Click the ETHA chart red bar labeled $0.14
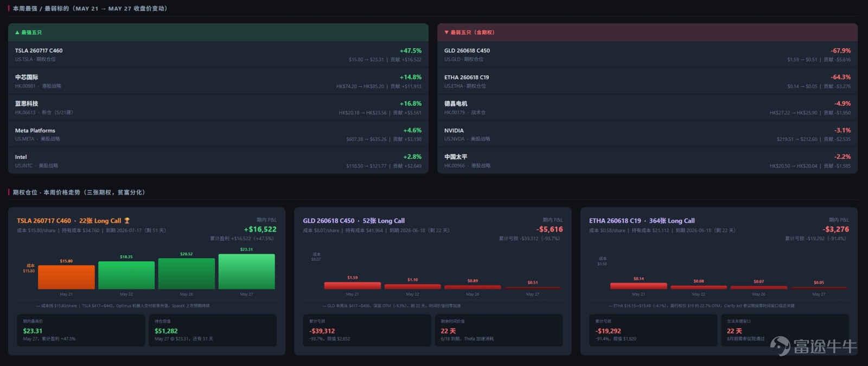868x366 pixels. click(639, 285)
